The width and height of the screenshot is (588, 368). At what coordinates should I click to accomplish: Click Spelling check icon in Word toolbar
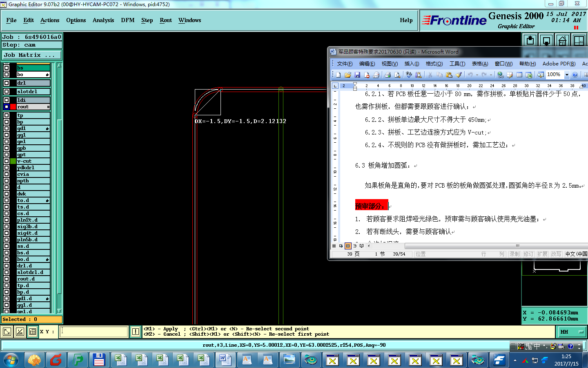[409, 75]
